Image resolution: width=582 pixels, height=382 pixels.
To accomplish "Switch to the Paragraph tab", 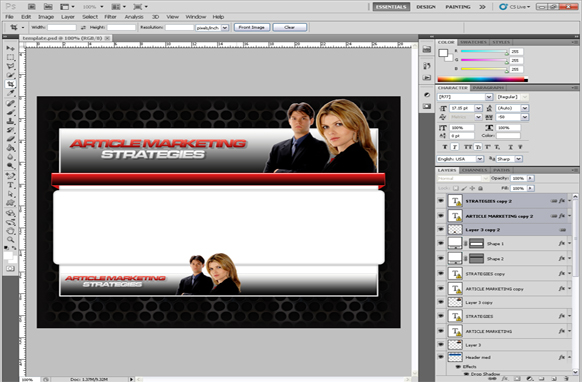I will 488,88.
